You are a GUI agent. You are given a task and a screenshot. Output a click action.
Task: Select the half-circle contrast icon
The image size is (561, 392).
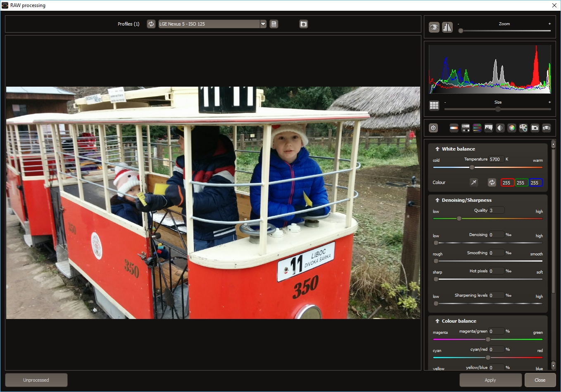coord(500,128)
